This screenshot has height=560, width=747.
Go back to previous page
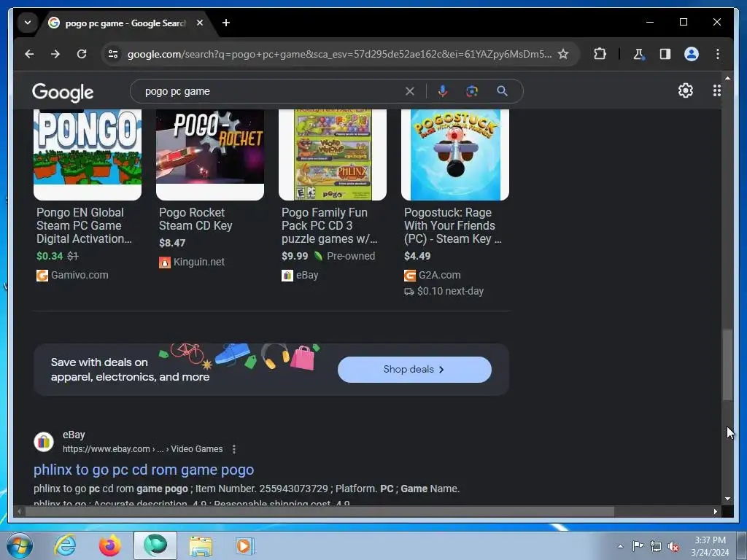point(29,54)
